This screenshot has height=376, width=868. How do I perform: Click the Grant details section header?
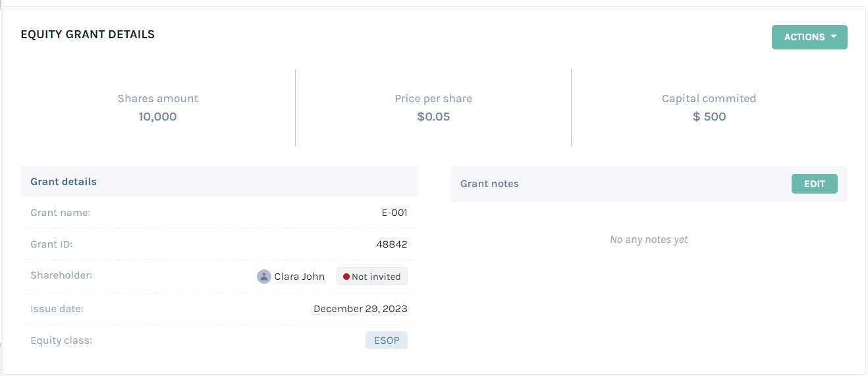(219, 182)
